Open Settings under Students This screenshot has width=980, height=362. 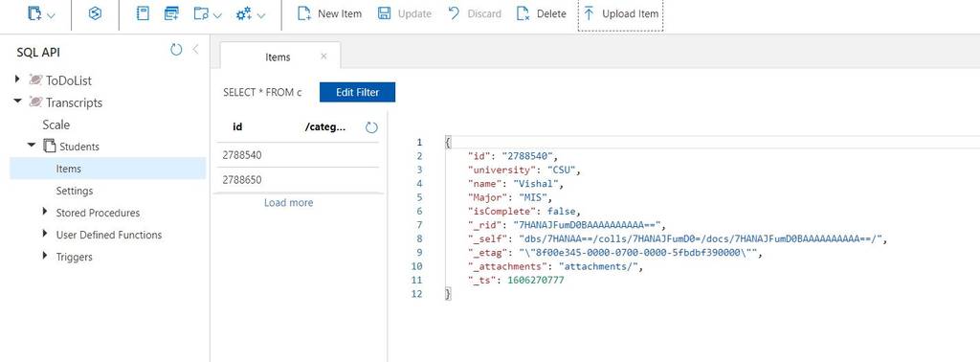tap(75, 191)
